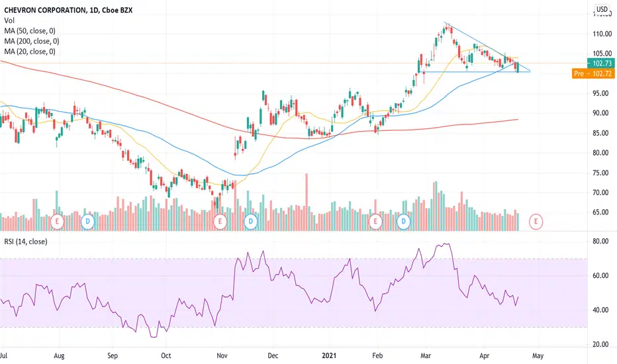The height and width of the screenshot is (364, 617).
Task: Click the RSI (14, close) indicator label
Action: click(x=26, y=242)
